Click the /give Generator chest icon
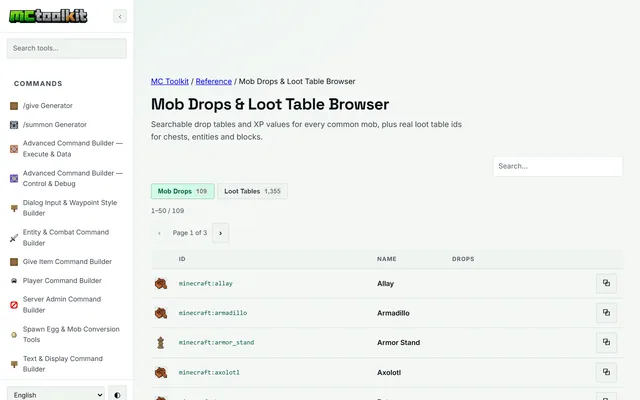The height and width of the screenshot is (400, 640). click(x=14, y=106)
